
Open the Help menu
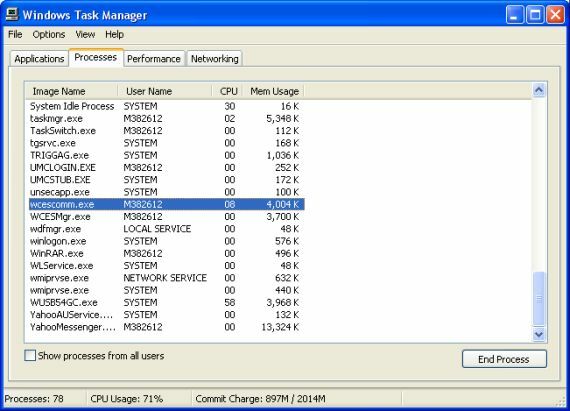tap(115, 35)
